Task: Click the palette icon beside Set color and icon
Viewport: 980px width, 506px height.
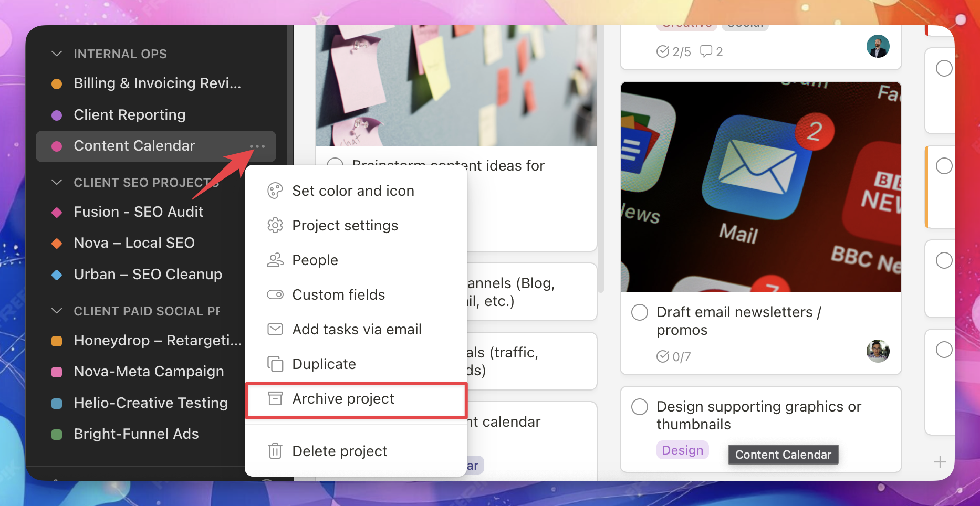Action: (x=275, y=191)
